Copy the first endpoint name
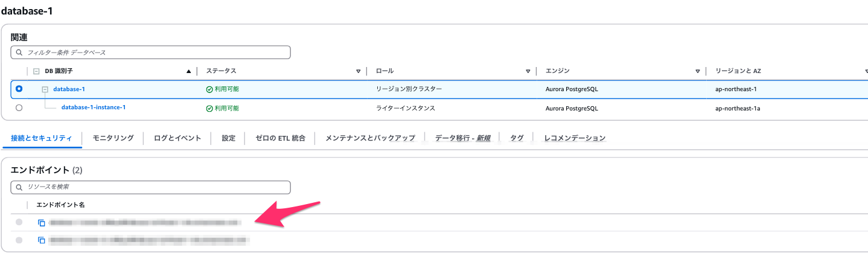The width and height of the screenshot is (868, 259). tap(42, 223)
